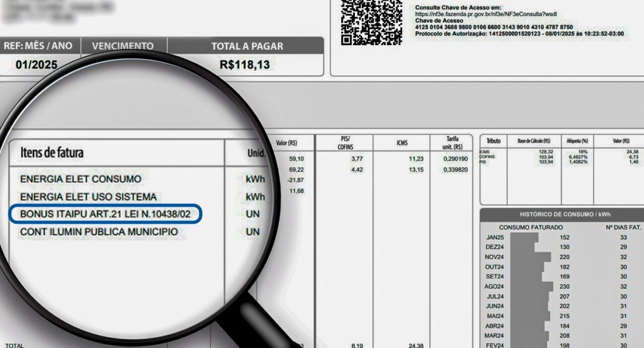
Task: Select the ENERGIA ELET CONSUMO item
Action: (x=80, y=179)
